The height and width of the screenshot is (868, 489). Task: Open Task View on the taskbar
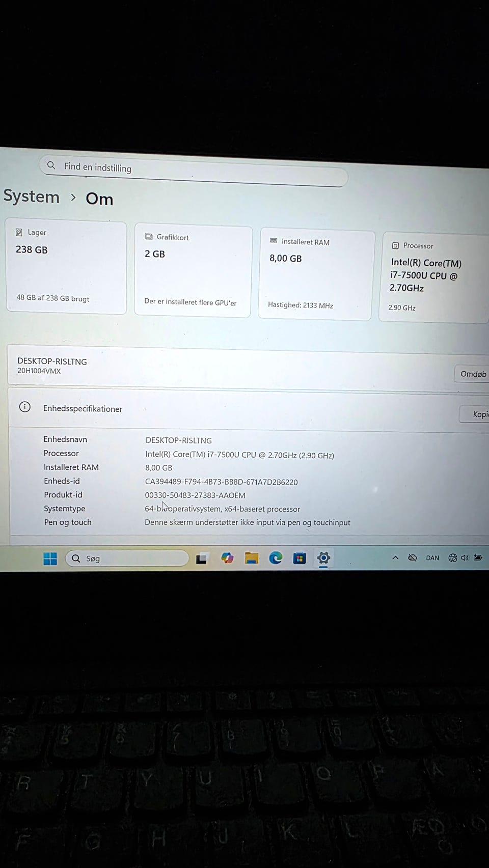[x=202, y=558]
